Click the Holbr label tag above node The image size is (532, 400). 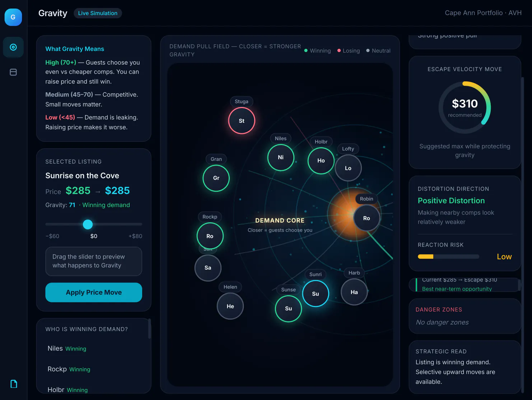pos(321,141)
